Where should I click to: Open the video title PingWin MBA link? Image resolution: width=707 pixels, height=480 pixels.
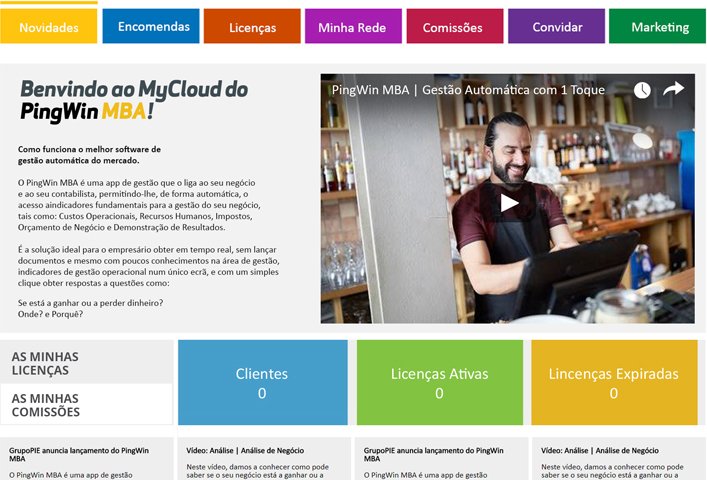click(468, 90)
